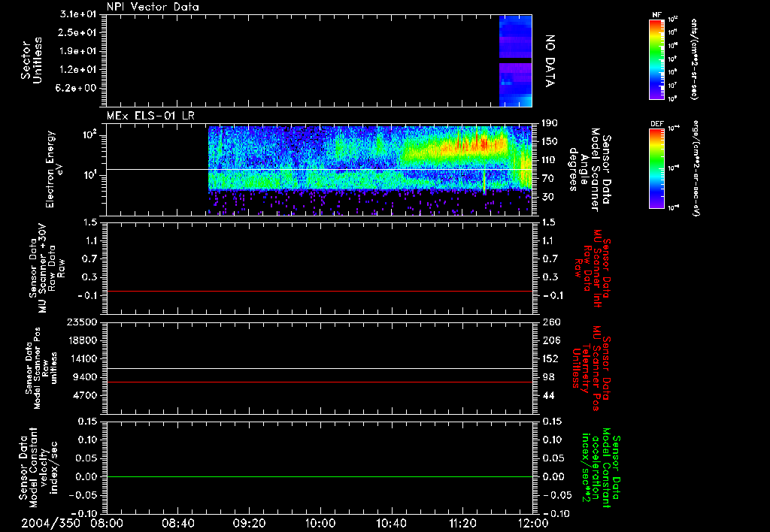Click the white horizontal line in the ELS panel
The height and width of the screenshot is (532, 770).
(x=319, y=169)
